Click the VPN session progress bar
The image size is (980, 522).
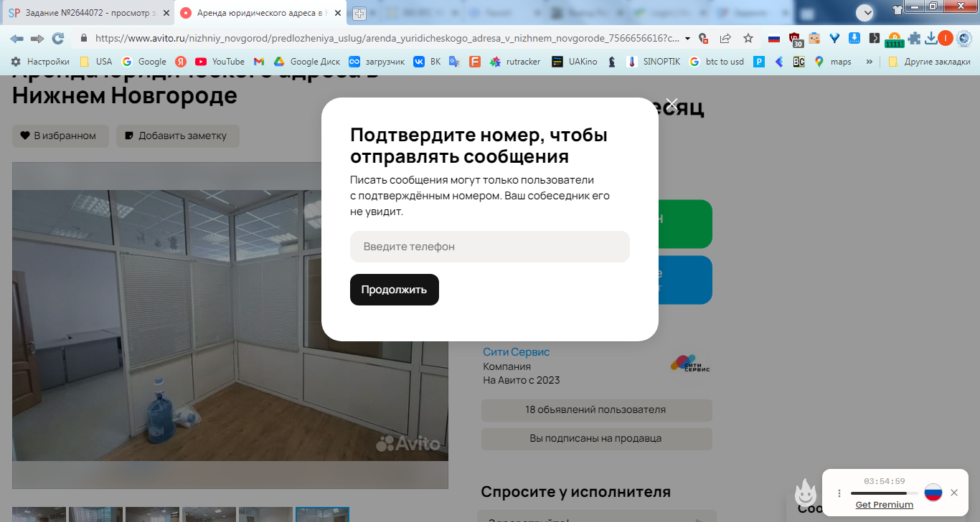pyautogui.click(x=884, y=493)
